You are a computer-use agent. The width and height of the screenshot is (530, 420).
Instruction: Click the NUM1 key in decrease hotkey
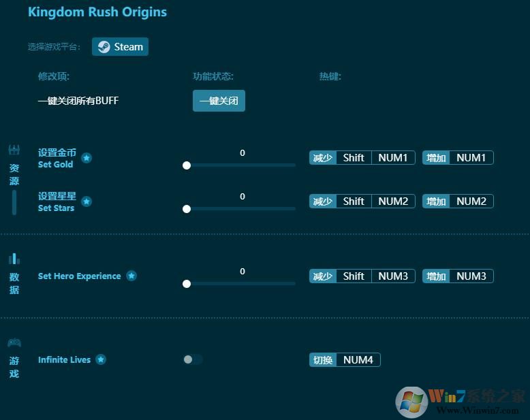(393, 158)
